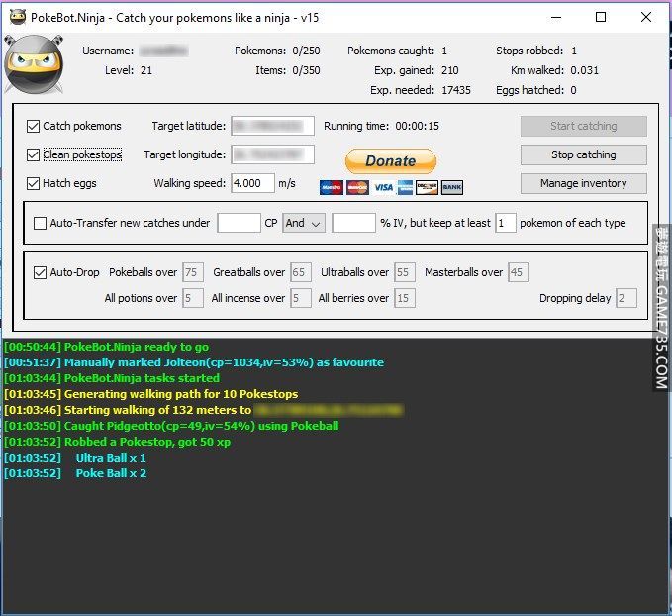
Task: Open the Manage inventory window
Action: pyautogui.click(x=583, y=183)
